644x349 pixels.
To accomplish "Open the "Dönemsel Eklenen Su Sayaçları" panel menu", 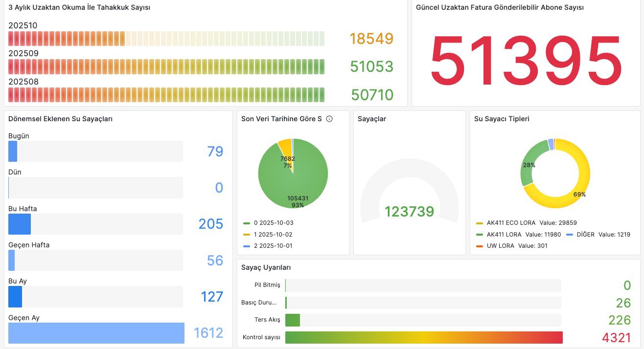I will point(60,119).
